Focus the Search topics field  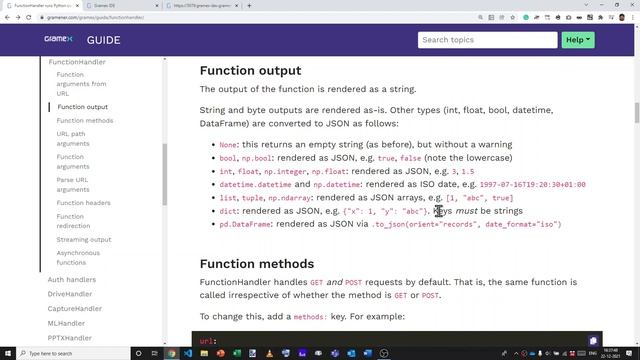coord(487,40)
